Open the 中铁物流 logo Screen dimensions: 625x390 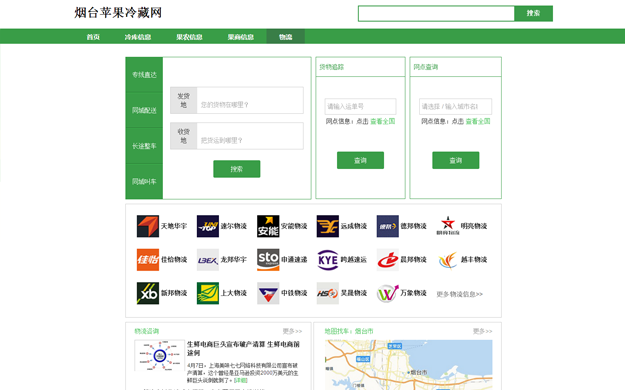[x=268, y=293]
